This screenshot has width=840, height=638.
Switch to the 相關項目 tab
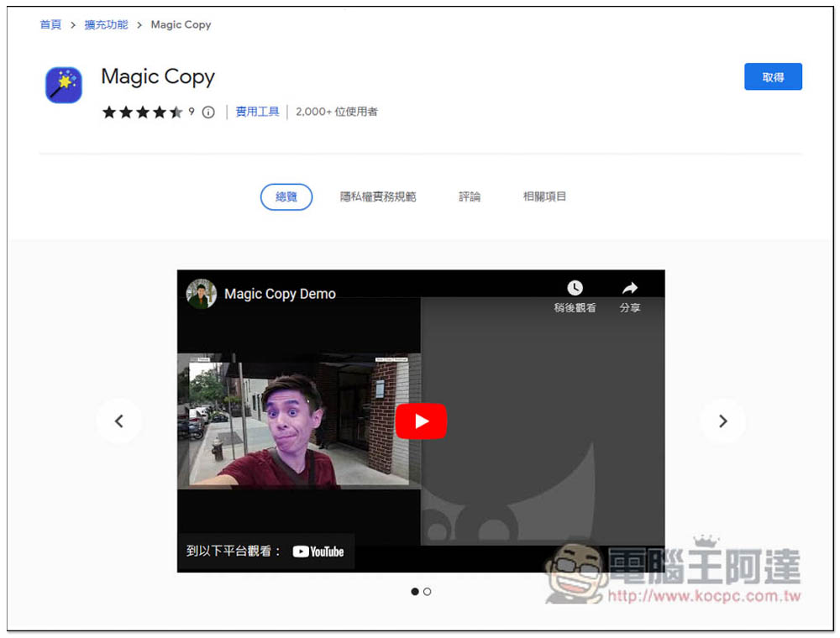pyautogui.click(x=544, y=196)
